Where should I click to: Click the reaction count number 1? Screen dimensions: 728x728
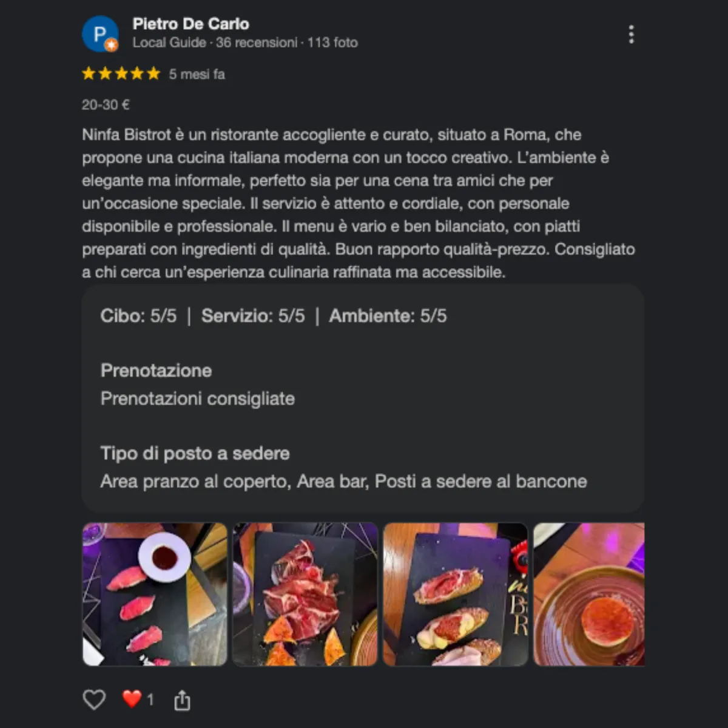click(x=150, y=699)
